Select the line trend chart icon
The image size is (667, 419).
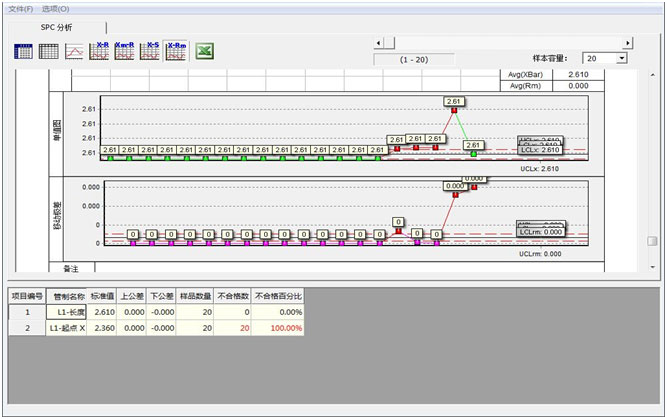(74, 51)
